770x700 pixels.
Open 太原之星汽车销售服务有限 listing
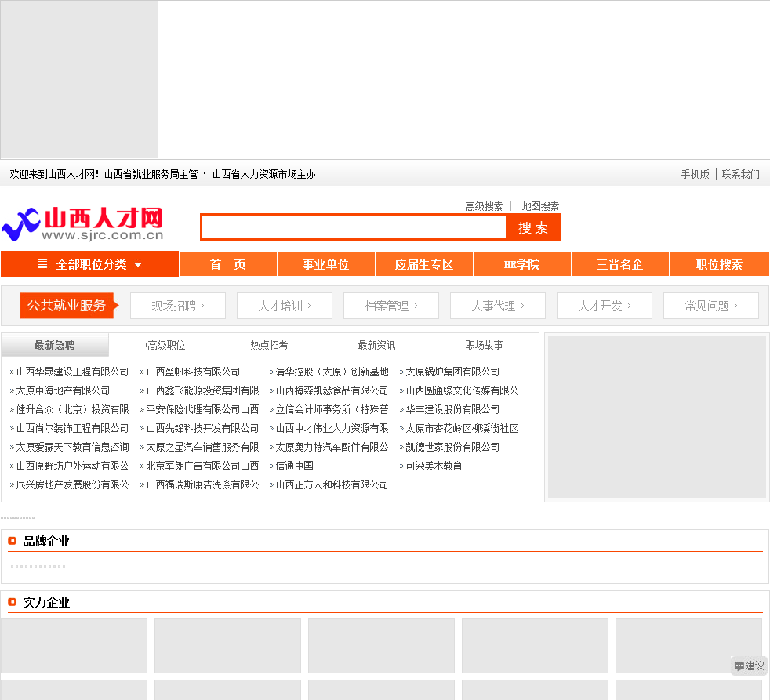pyautogui.click(x=202, y=447)
